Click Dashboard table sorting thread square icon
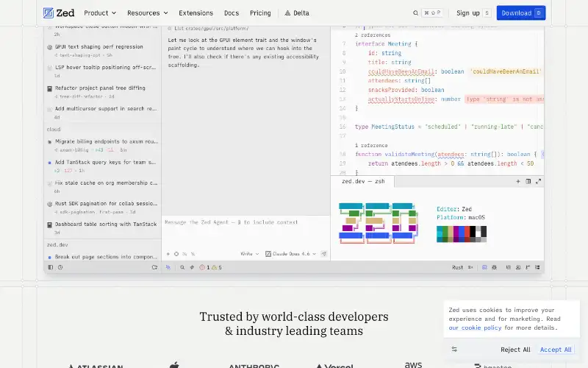 49,224
